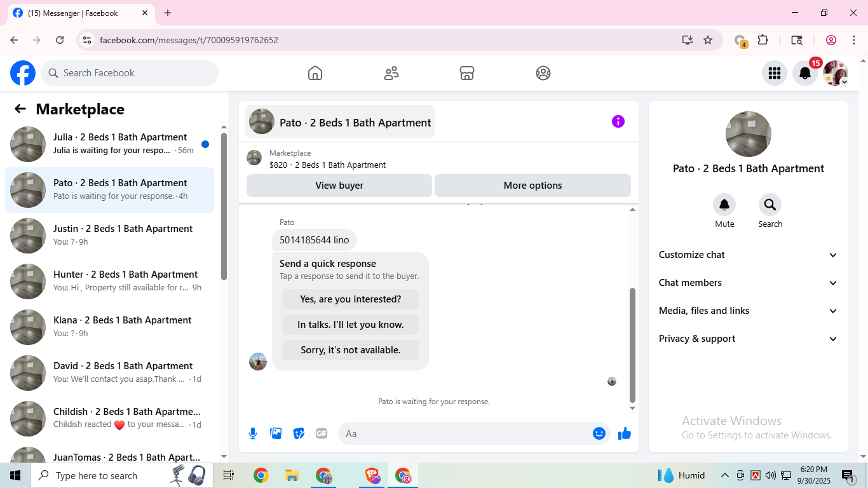
Task: Open the account profile picture menu
Action: tap(836, 73)
